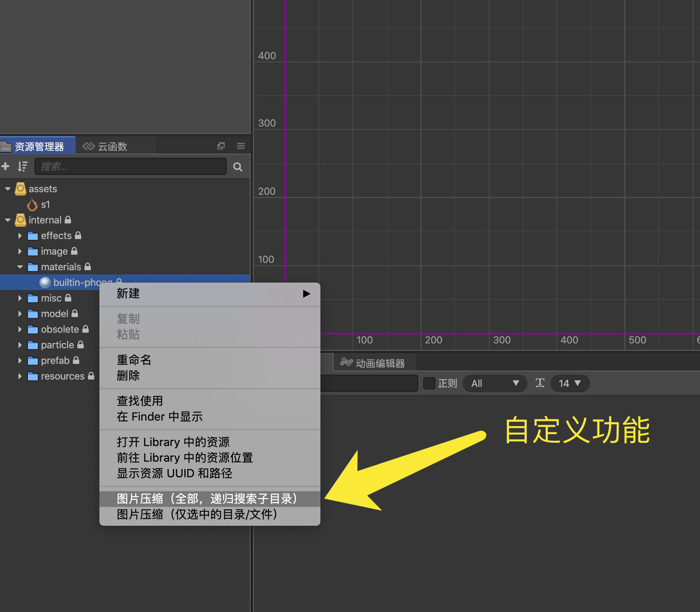Screen dimensions: 700x612
Task: Select the s1 scene row
Action: point(125,205)
